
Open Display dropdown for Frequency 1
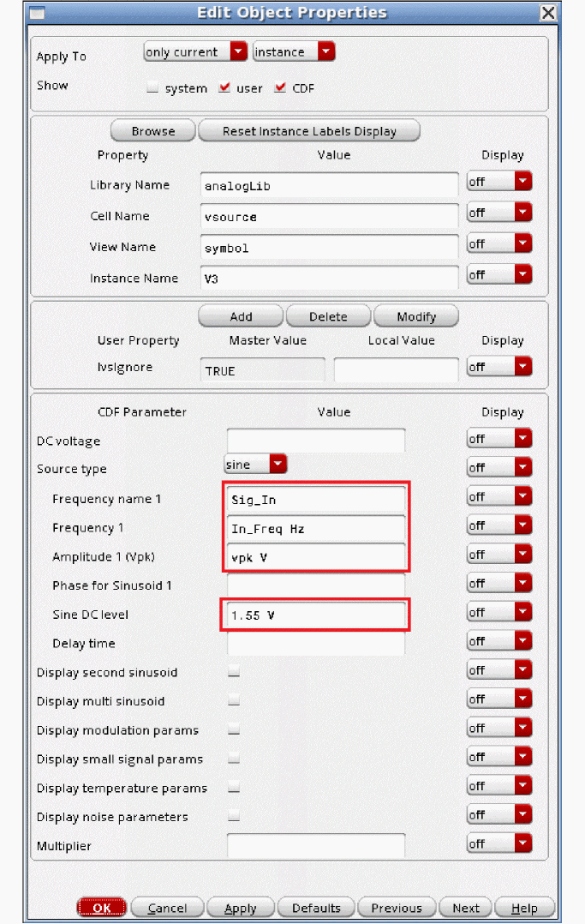pyautogui.click(x=499, y=525)
